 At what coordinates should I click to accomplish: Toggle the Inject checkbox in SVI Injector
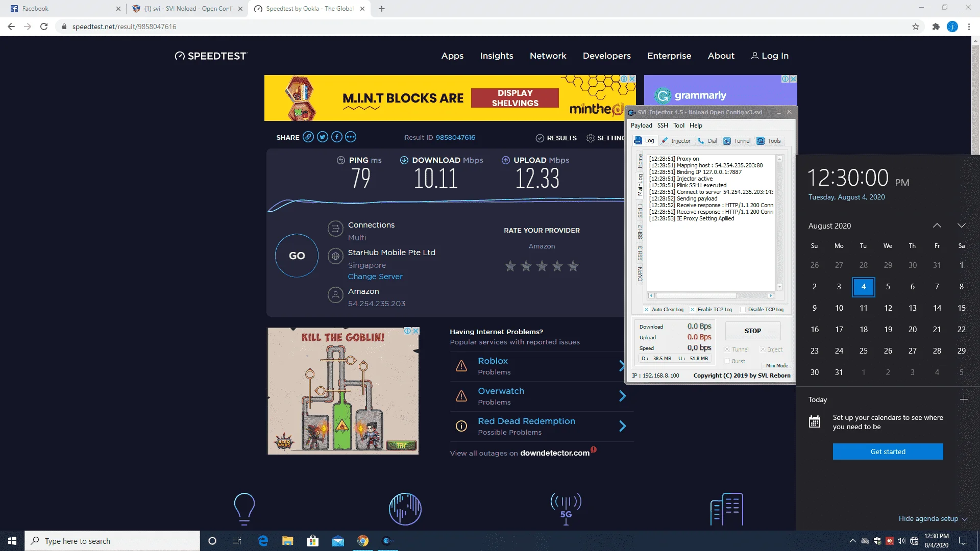pos(763,349)
